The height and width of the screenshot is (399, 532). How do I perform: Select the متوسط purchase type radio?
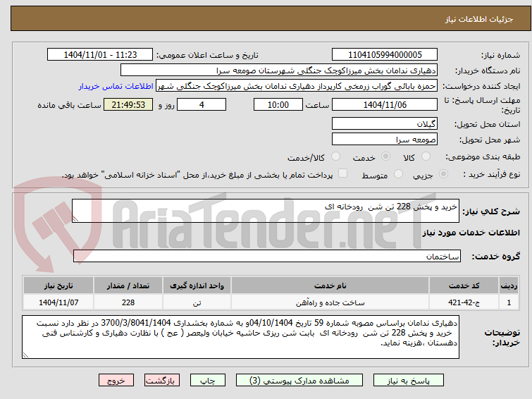pyautogui.click(x=398, y=174)
